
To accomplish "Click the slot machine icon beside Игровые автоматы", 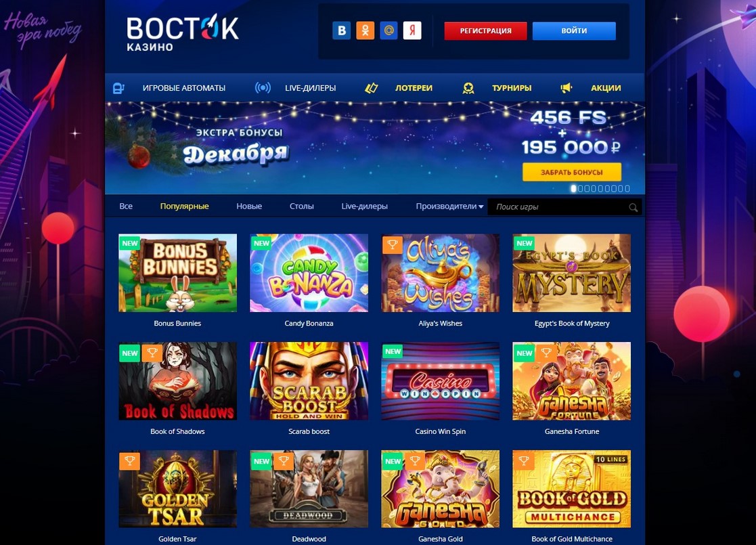I will click(x=118, y=88).
